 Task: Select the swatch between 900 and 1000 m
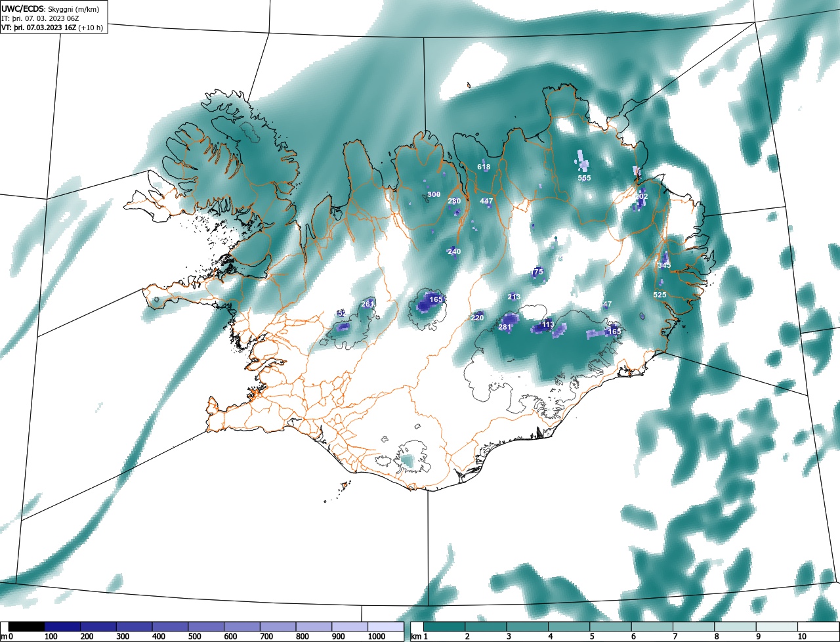coord(350,627)
